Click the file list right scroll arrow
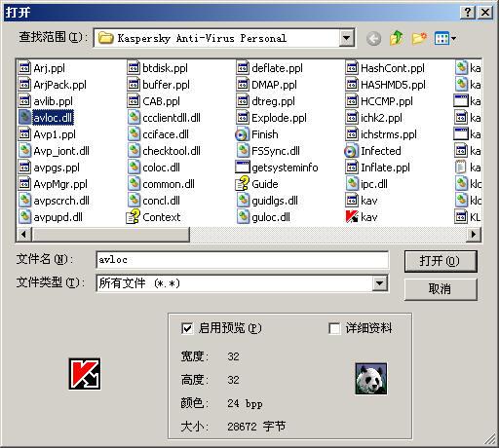This screenshot has height=448, width=499. pyautogui.click(x=474, y=234)
